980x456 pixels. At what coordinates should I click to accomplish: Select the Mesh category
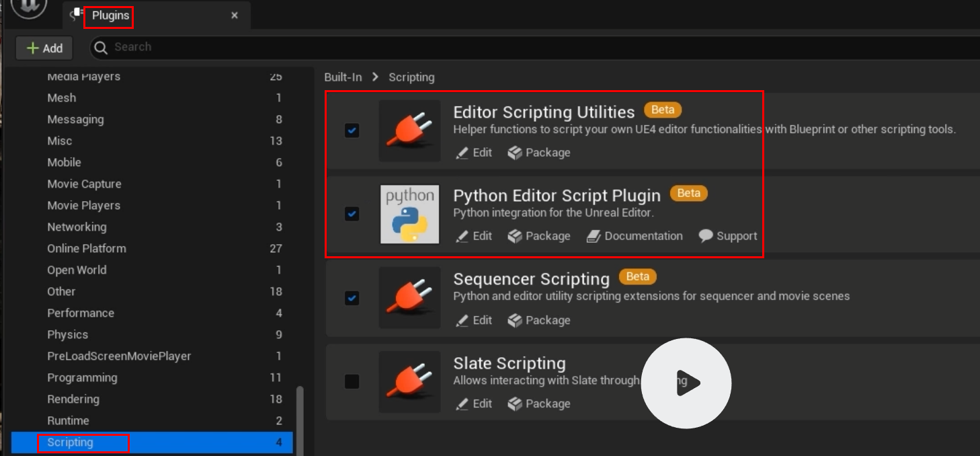(x=152, y=98)
